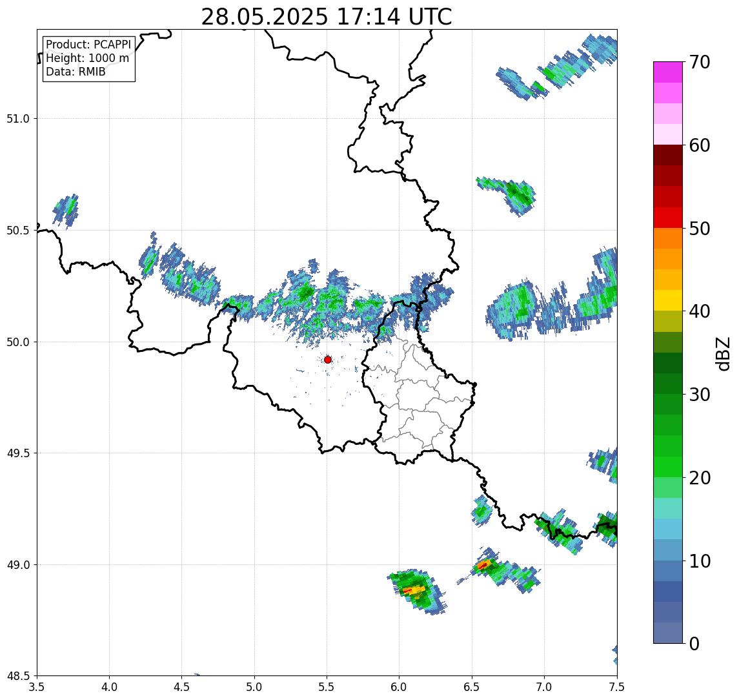Click latitude axis label "50.5"

[x=18, y=231]
